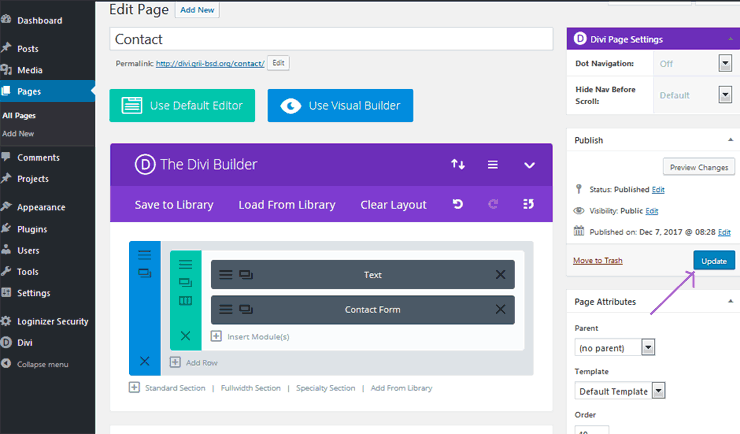Screen dimensions: 740x434
Task: Click Preview Changes button
Action: (x=699, y=167)
